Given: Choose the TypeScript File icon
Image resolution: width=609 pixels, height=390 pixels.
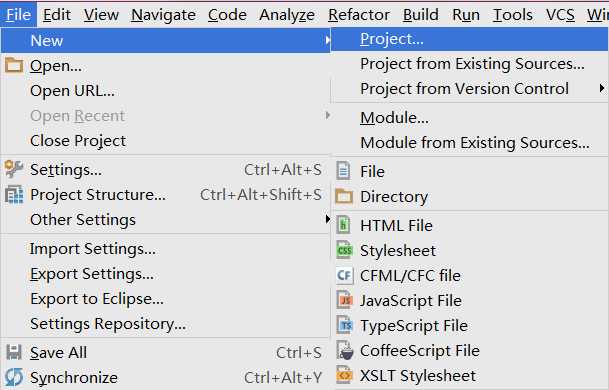Looking at the screenshot, I should 345,325.
